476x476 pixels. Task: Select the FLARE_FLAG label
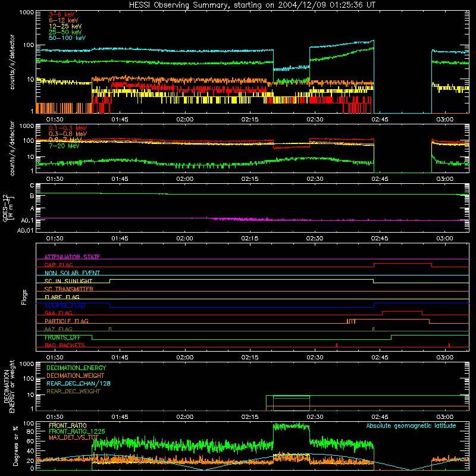[62, 297]
